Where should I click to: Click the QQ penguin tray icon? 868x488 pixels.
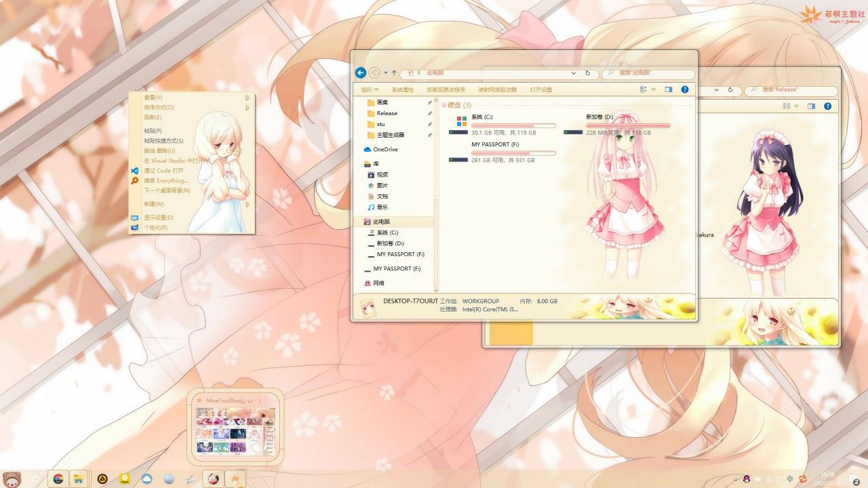[x=747, y=479]
